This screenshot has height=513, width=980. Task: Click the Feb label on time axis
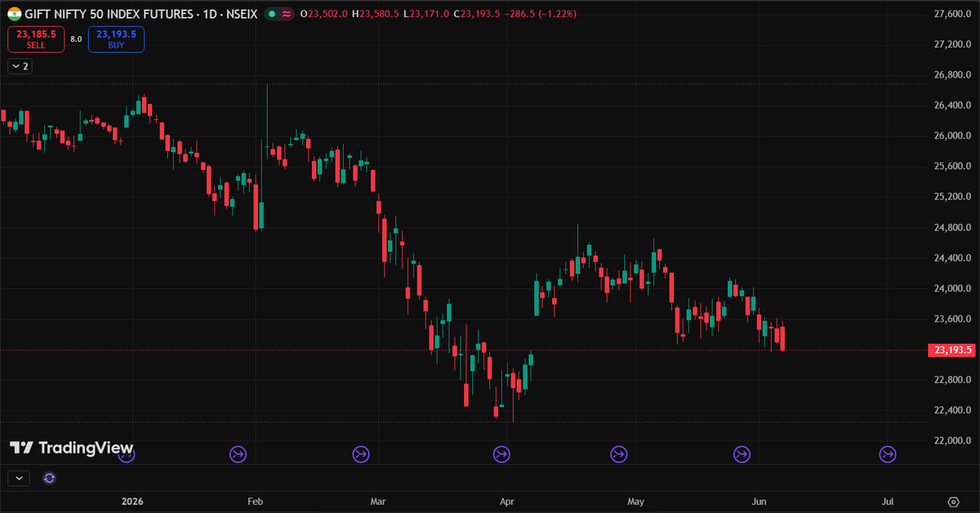(254, 501)
